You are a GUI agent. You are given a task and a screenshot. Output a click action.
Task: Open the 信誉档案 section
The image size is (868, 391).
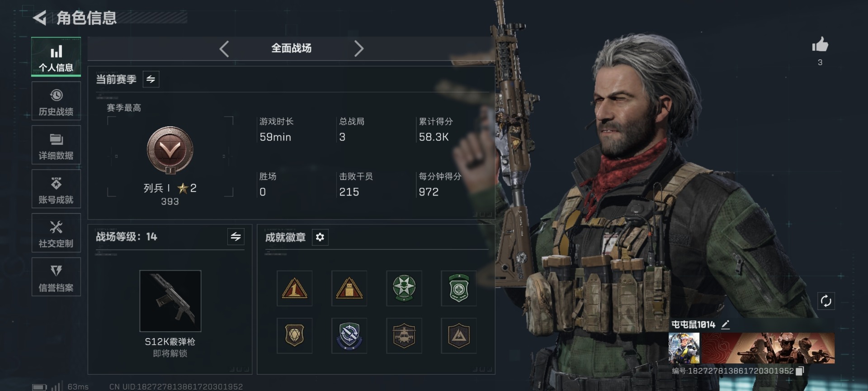point(56,277)
